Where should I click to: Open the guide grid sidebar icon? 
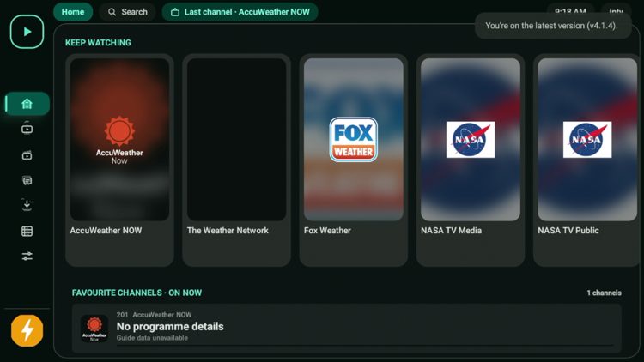pyautogui.click(x=27, y=231)
